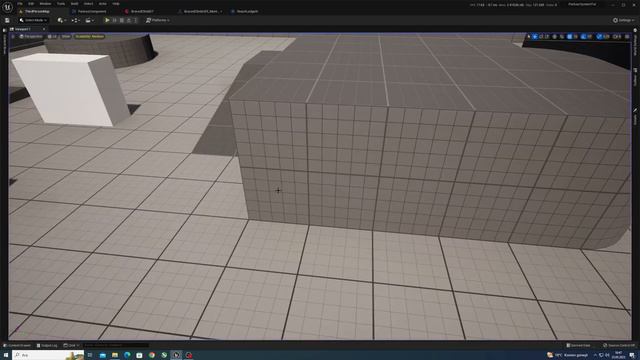Screen dimensions: 640x360
Task: Open the Tools menu
Action: tap(61, 4)
